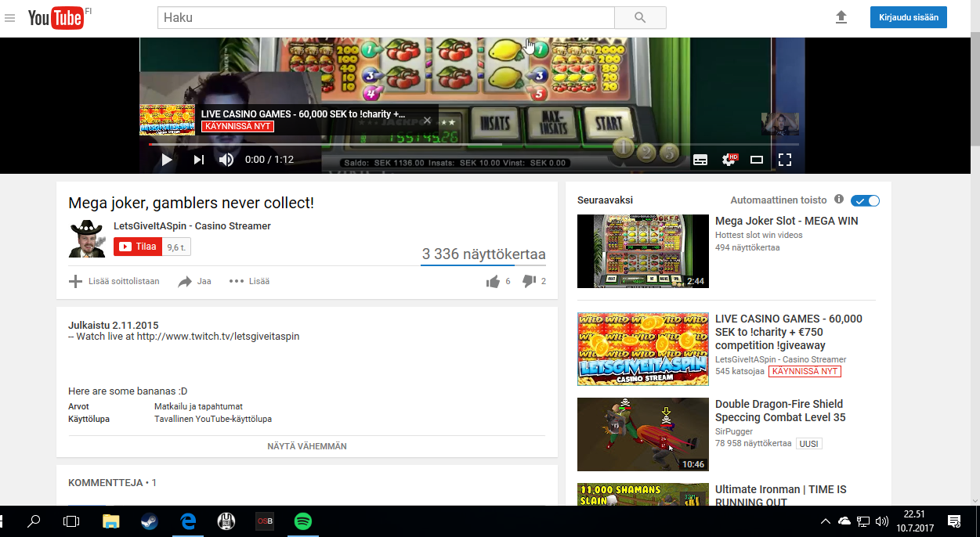Enter full screen mode
Screen dimensions: 980x537
(x=785, y=160)
